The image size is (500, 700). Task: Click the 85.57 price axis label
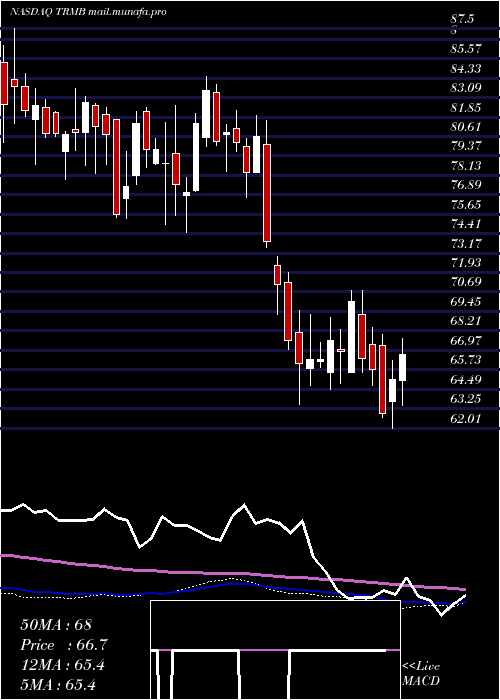[466, 49]
